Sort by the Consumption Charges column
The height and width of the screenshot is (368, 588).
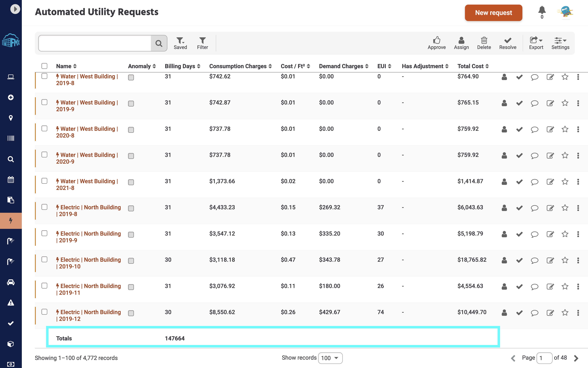pyautogui.click(x=241, y=66)
